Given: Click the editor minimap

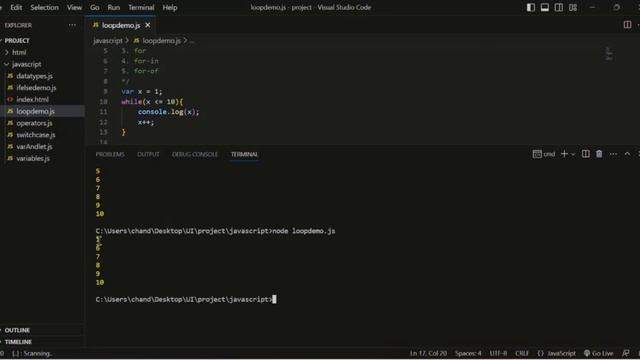Looking at the screenshot, I should [609, 53].
